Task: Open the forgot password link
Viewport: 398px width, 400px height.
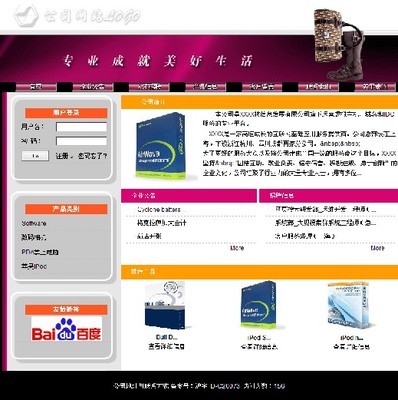Action: tap(92, 156)
